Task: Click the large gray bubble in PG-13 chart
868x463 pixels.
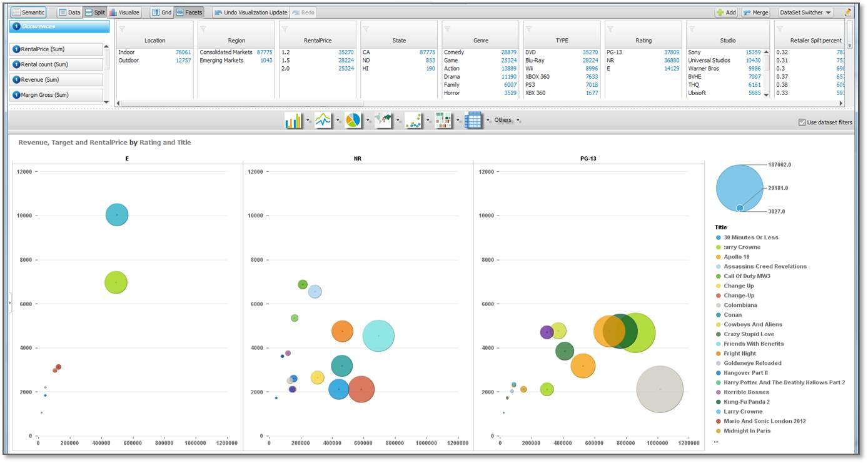Action: coord(660,389)
